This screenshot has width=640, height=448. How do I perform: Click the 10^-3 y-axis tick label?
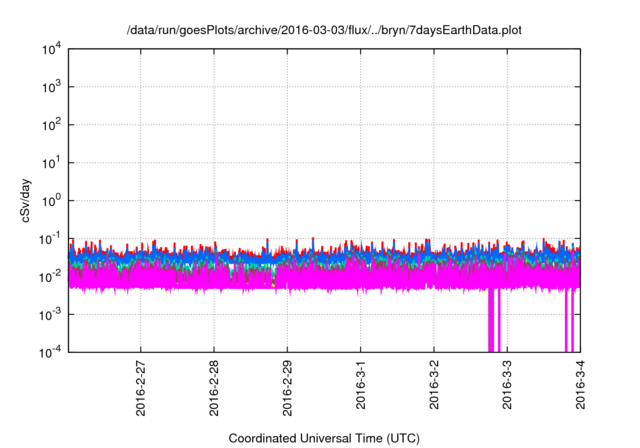pos(50,315)
